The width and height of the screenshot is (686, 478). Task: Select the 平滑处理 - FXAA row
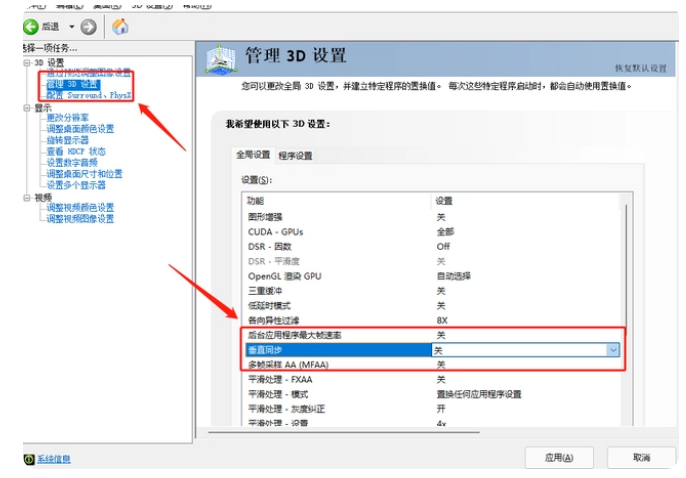[432, 380]
